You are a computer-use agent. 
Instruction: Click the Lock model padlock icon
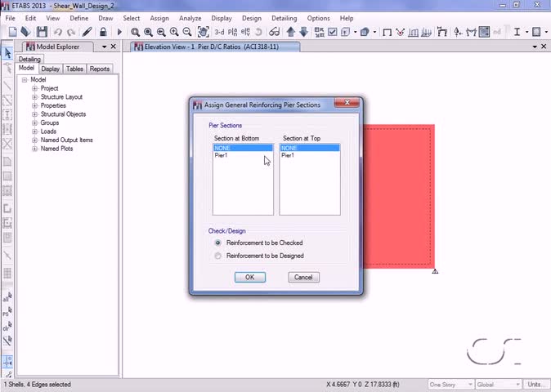[x=103, y=32]
